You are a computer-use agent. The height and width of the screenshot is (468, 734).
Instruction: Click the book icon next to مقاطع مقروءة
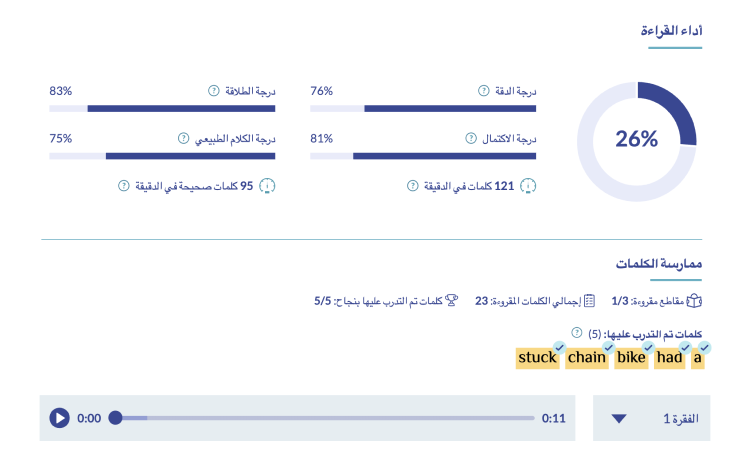[694, 300]
